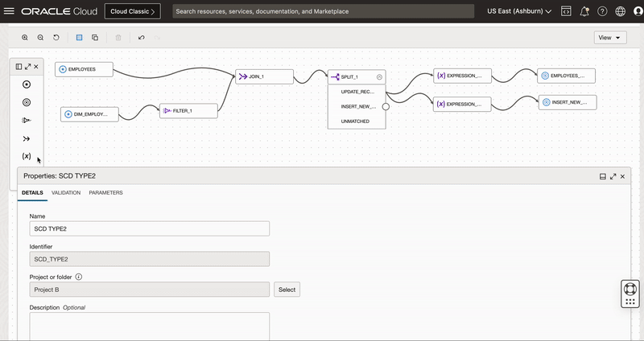Select the INSERT_NEW_... split condition
This screenshot has width=644, height=341.
tap(357, 107)
